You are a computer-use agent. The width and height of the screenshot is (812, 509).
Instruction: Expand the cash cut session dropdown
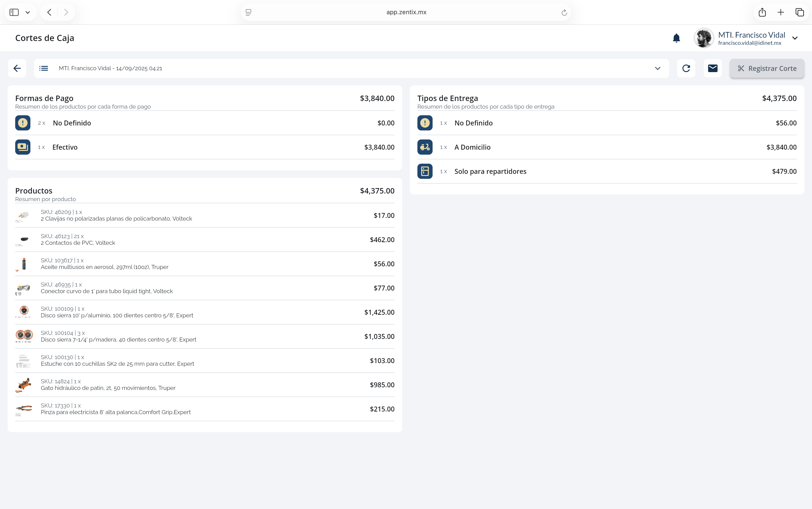[657, 68]
